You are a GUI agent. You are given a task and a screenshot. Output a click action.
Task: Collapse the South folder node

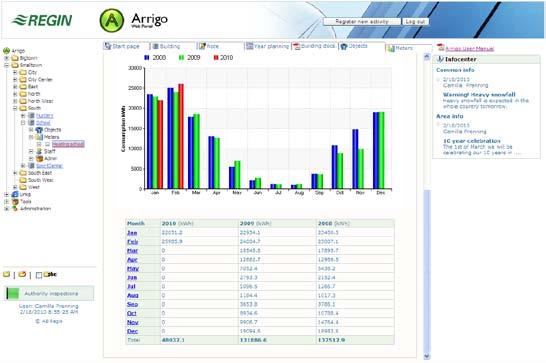(x=15, y=108)
